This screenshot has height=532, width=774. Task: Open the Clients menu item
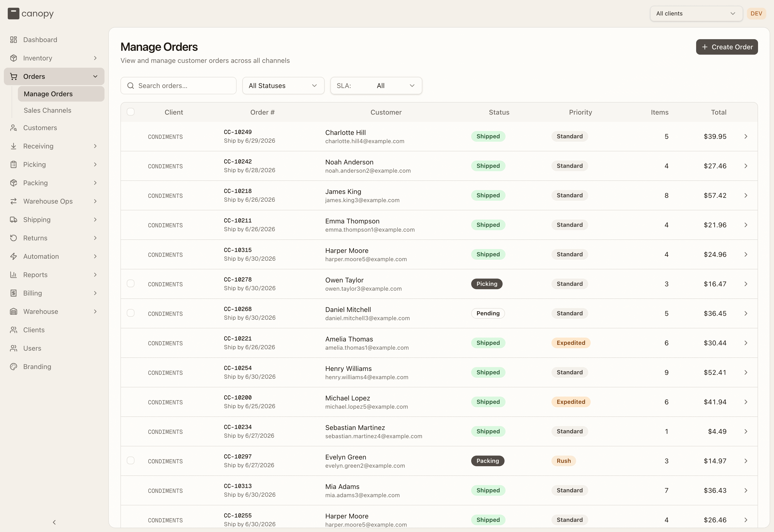[54, 330]
